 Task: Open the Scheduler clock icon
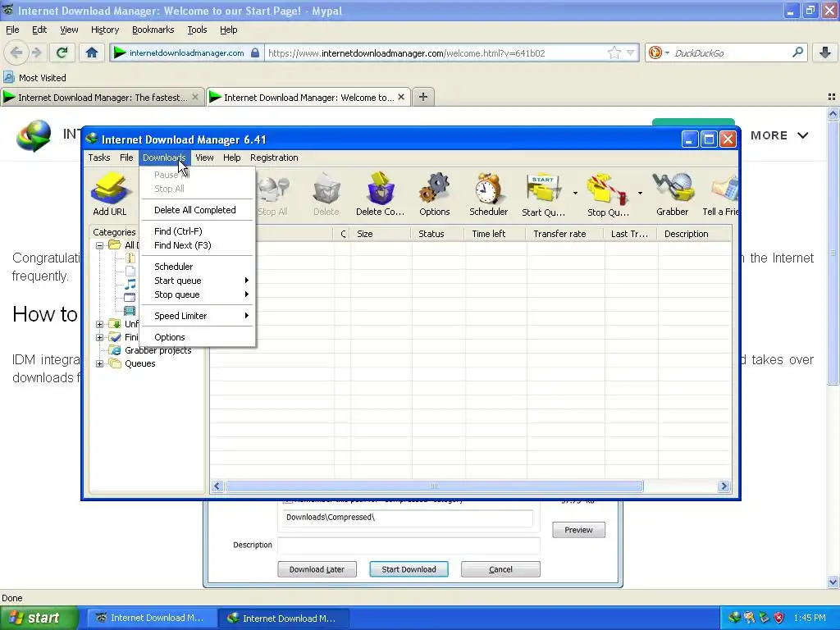[x=489, y=194]
